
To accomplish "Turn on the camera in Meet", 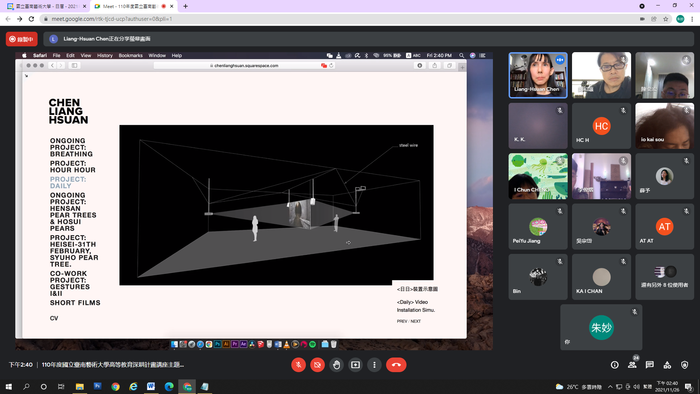I will 317,365.
